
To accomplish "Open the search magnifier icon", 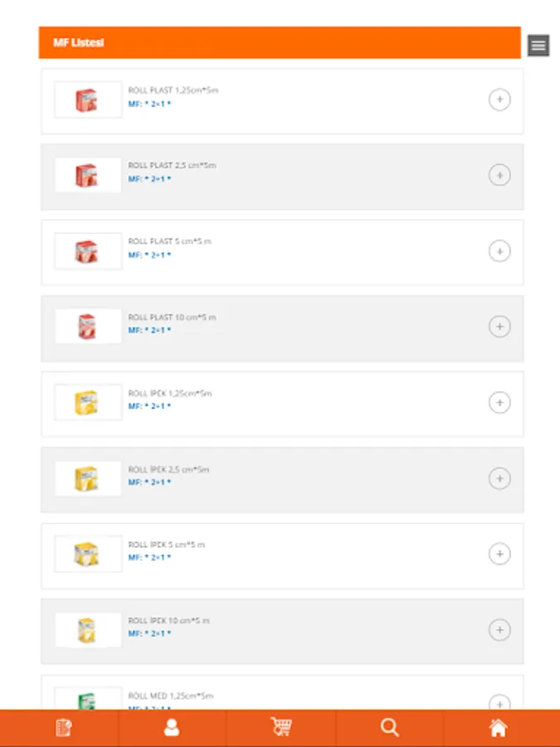I will 389,728.
